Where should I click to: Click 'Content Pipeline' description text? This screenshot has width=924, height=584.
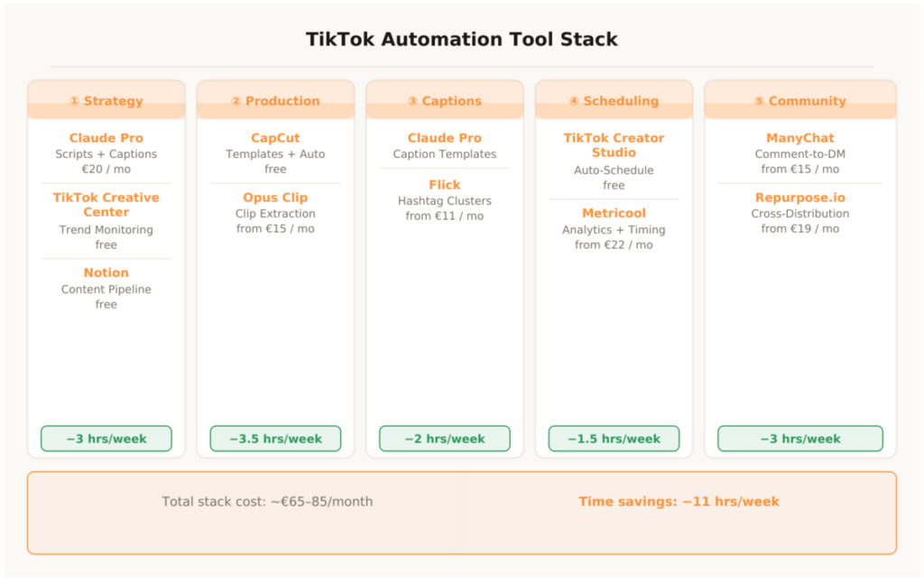point(106,290)
